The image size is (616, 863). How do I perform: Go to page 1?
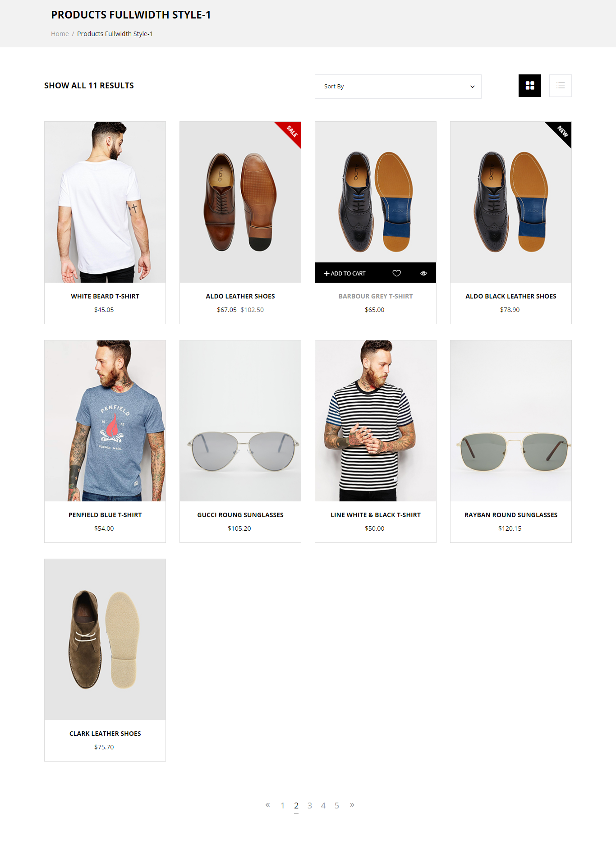(283, 805)
